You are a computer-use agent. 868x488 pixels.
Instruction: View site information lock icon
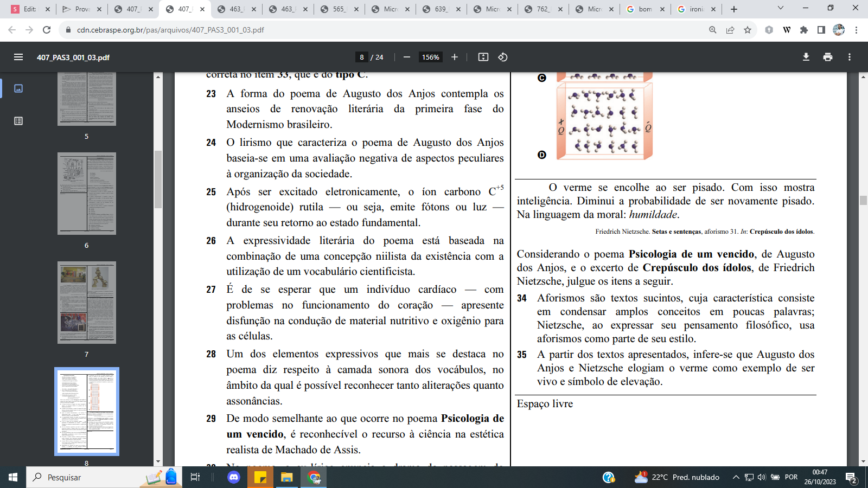pyautogui.click(x=68, y=30)
